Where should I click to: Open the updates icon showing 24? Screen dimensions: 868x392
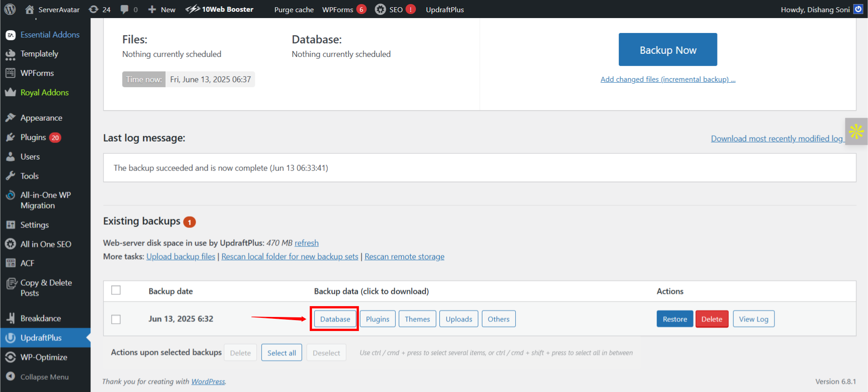point(94,9)
